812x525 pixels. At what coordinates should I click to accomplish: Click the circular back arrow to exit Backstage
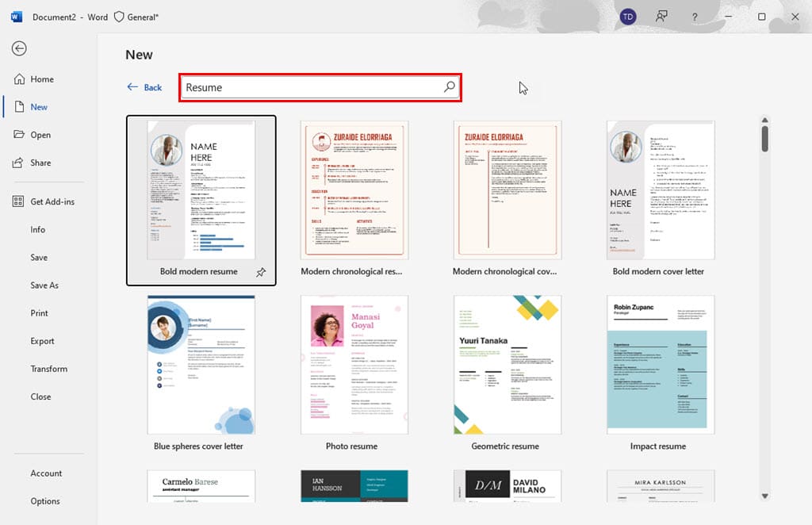coord(19,48)
